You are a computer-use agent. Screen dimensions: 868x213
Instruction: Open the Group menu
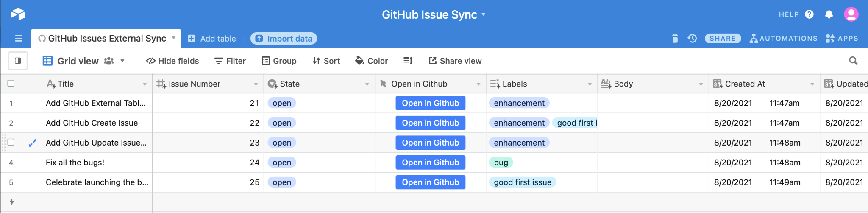[x=279, y=61]
